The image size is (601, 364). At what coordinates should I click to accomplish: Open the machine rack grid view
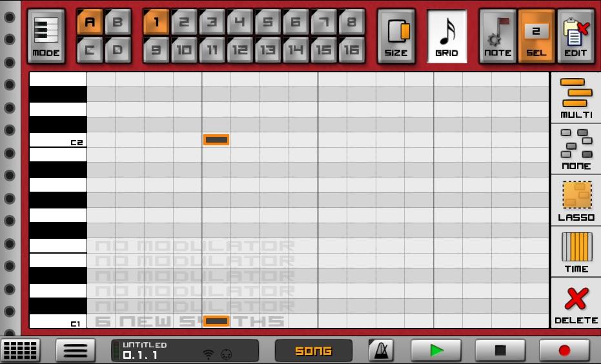pos(20,350)
